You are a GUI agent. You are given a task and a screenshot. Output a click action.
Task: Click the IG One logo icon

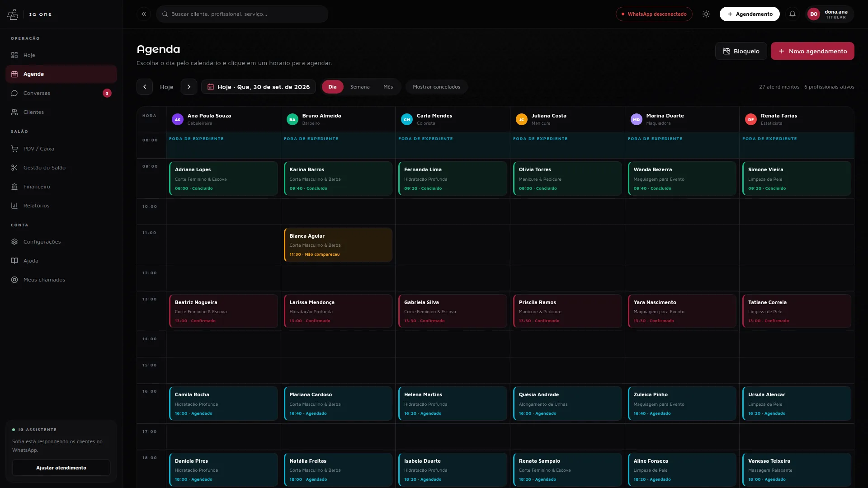(13, 14)
